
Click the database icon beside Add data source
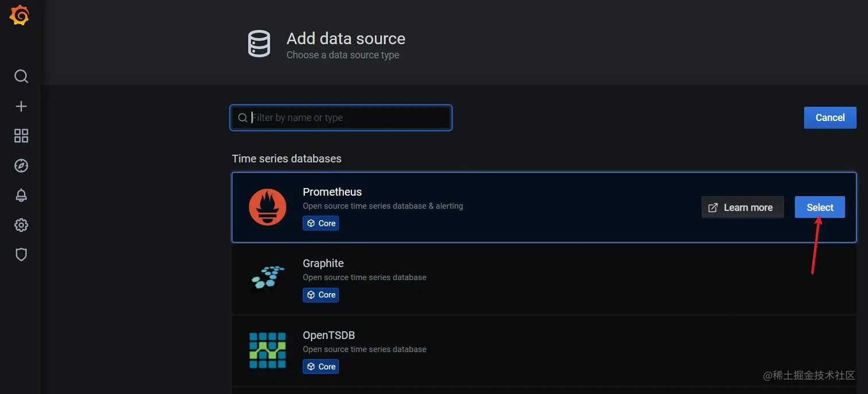(x=259, y=44)
